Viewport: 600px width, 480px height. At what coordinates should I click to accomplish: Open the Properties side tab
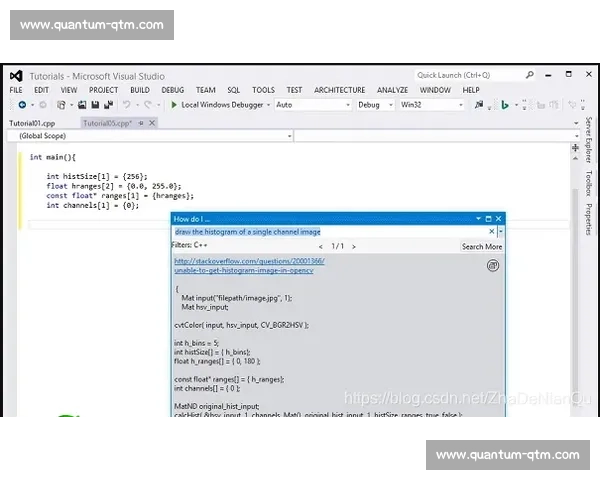pos(589,219)
